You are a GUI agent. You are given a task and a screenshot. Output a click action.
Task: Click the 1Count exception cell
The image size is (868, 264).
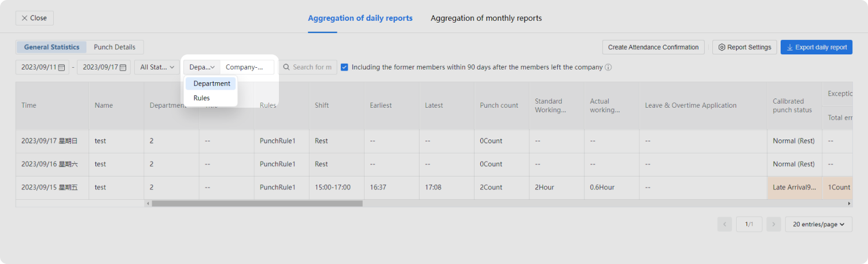837,188
